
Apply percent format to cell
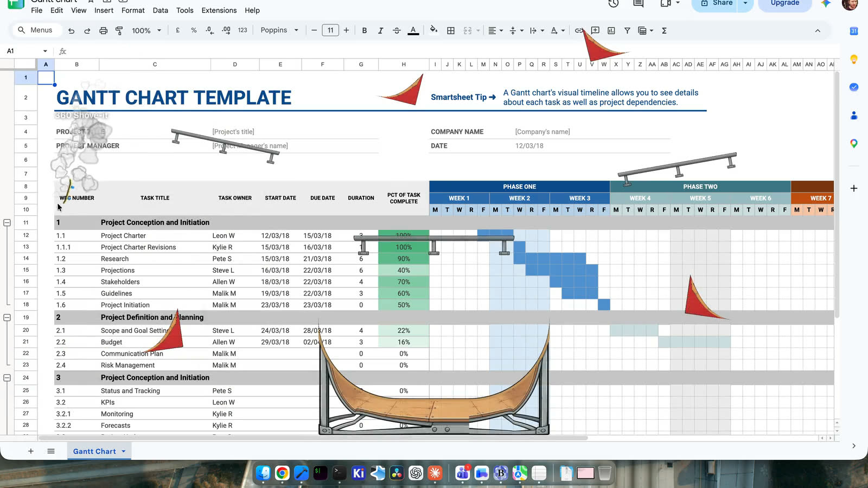click(194, 30)
